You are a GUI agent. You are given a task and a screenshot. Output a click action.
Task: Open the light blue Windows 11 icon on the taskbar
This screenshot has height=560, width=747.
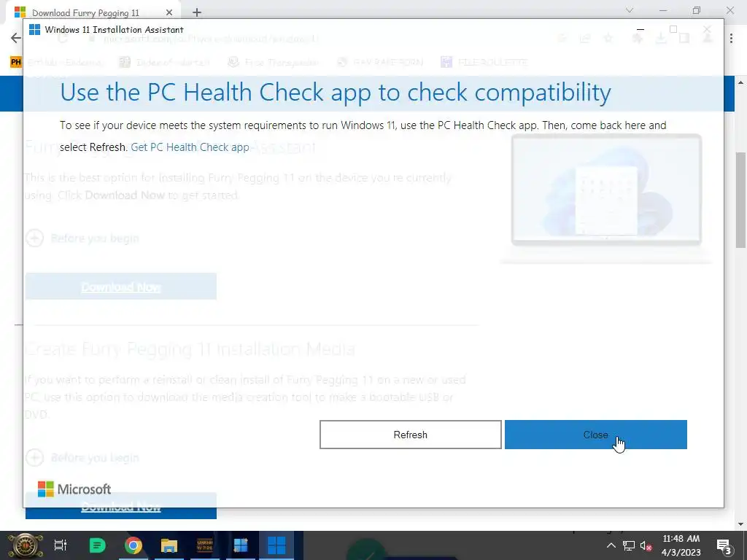[x=241, y=545]
